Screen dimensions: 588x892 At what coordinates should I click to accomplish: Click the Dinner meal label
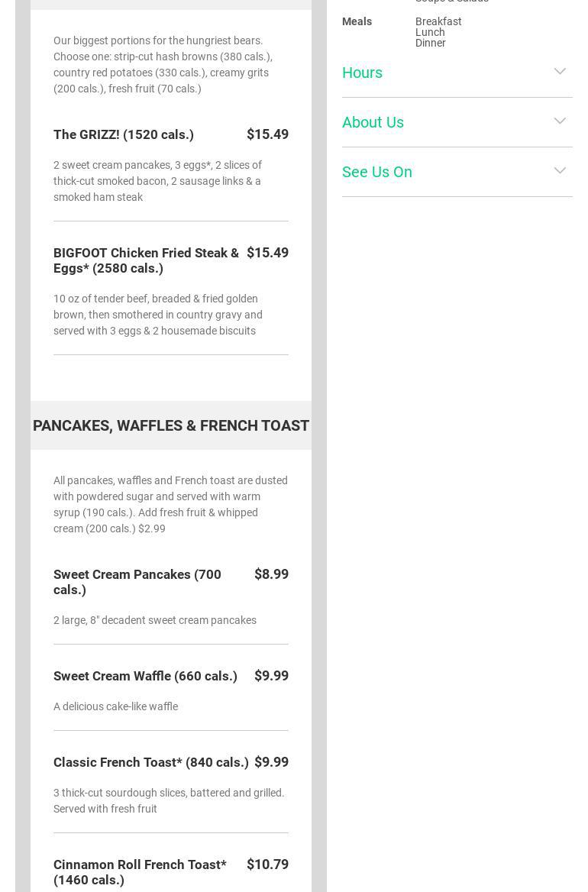431,43
